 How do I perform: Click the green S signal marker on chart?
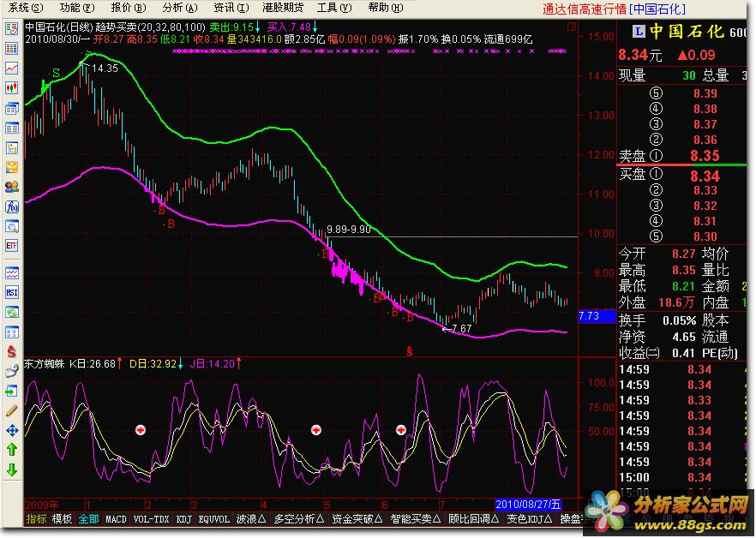pyautogui.click(x=57, y=74)
